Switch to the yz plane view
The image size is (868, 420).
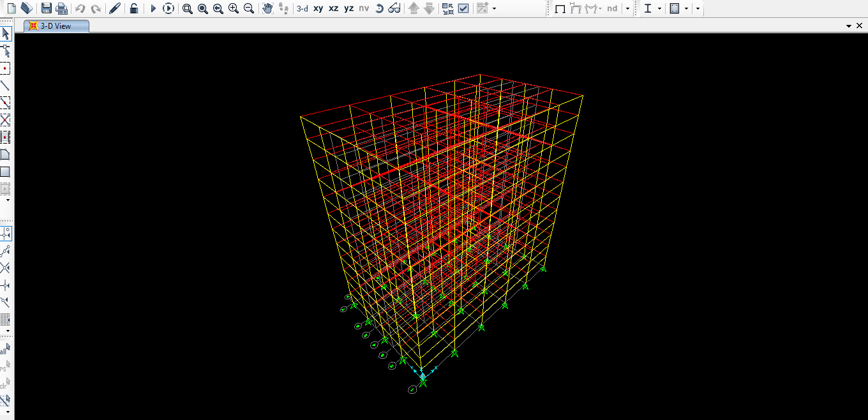[x=348, y=8]
